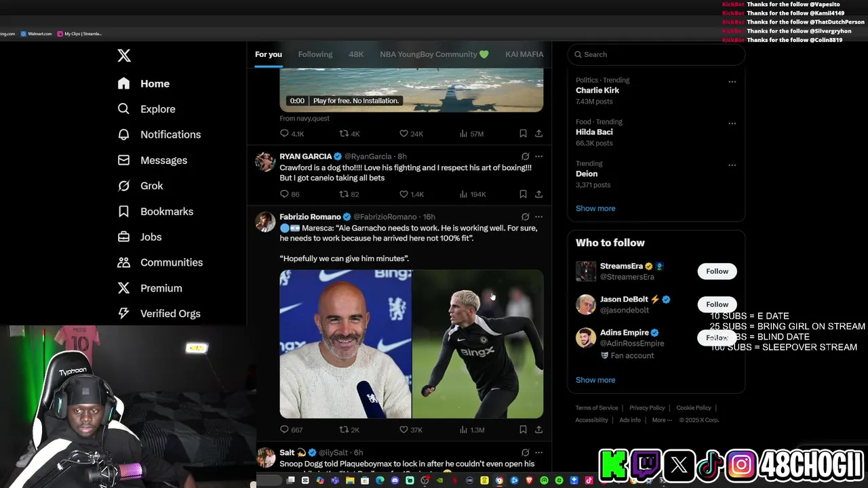Share Ryan Garcia's post
The width and height of the screenshot is (868, 488).
(538, 194)
